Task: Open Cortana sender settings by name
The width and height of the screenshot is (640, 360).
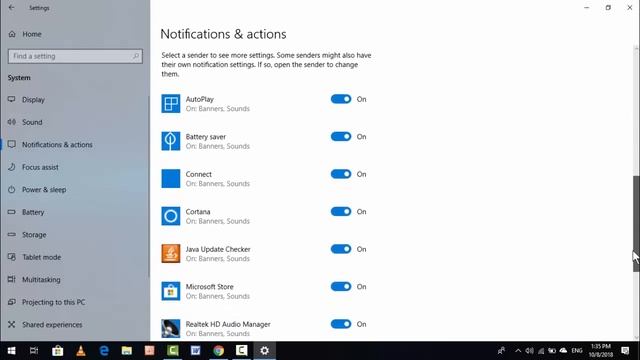Action: (198, 212)
